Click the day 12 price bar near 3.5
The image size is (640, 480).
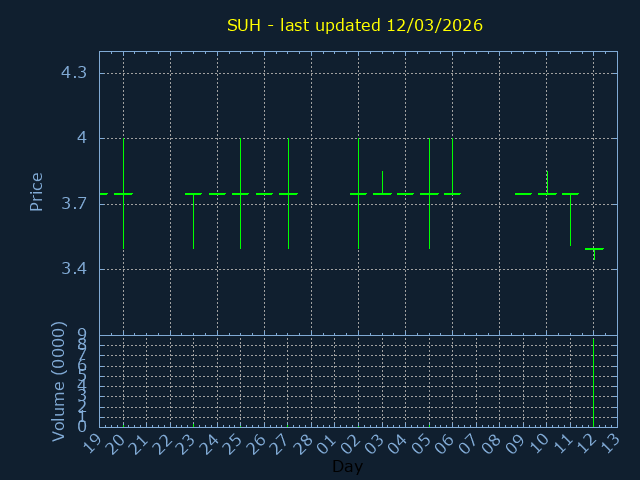[x=594, y=249]
